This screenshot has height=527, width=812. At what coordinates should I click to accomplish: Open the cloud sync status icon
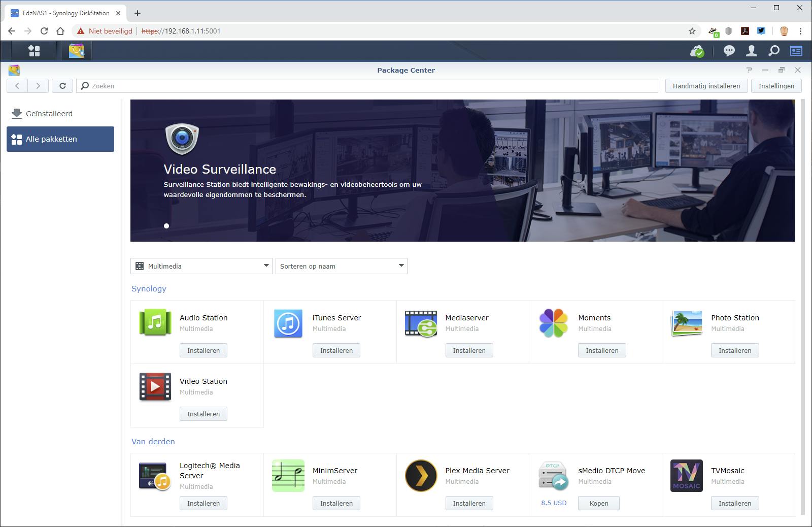(697, 51)
